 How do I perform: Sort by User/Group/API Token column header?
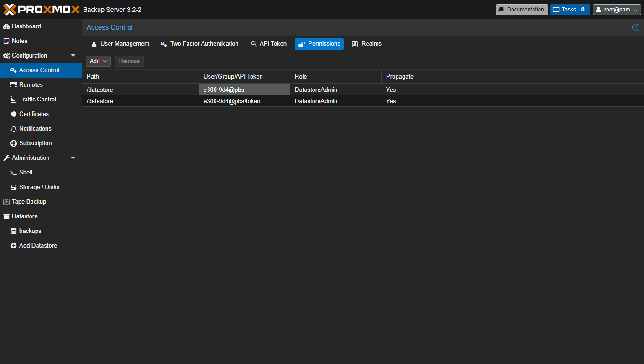[245, 77]
